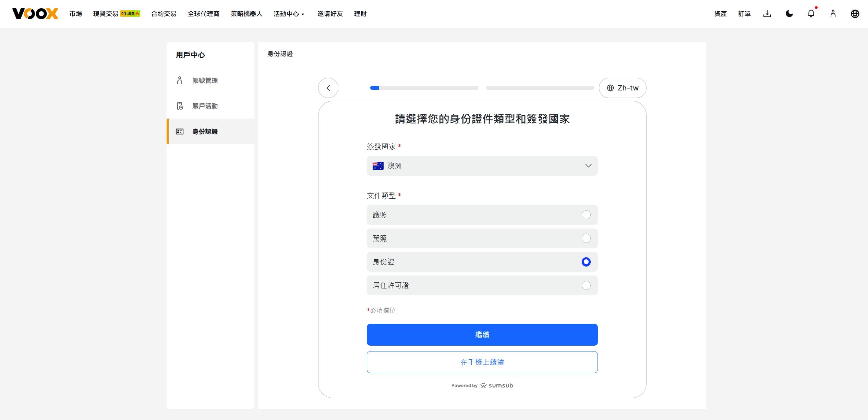Click the 用戶中心 heading
The image size is (868, 420).
tap(190, 55)
